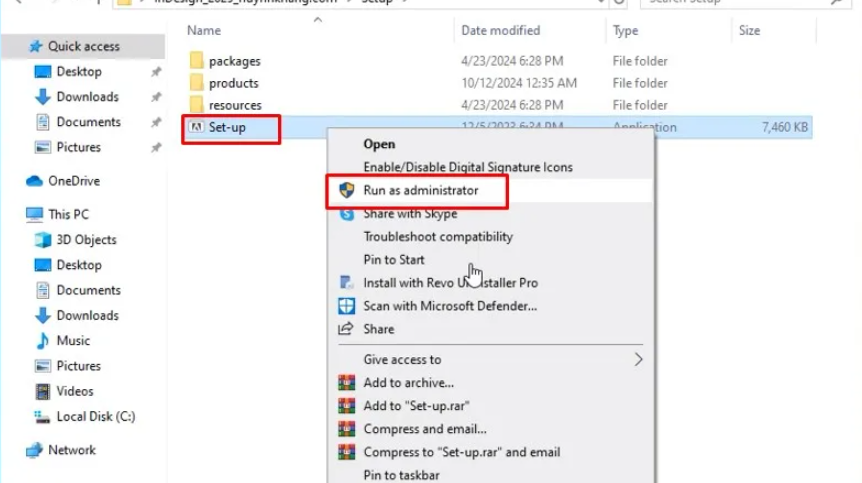Sort by the Name column header
The height and width of the screenshot is (483, 862).
[x=204, y=31]
